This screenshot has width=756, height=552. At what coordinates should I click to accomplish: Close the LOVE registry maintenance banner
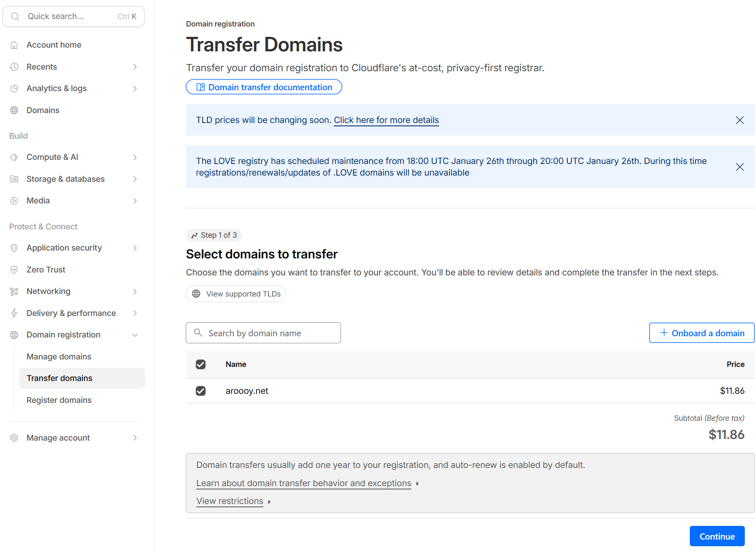(x=739, y=167)
